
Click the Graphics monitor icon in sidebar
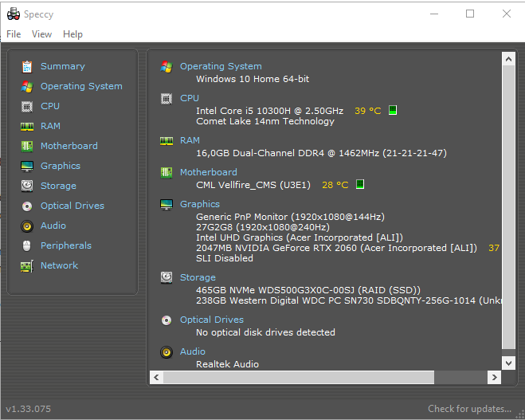(27, 166)
